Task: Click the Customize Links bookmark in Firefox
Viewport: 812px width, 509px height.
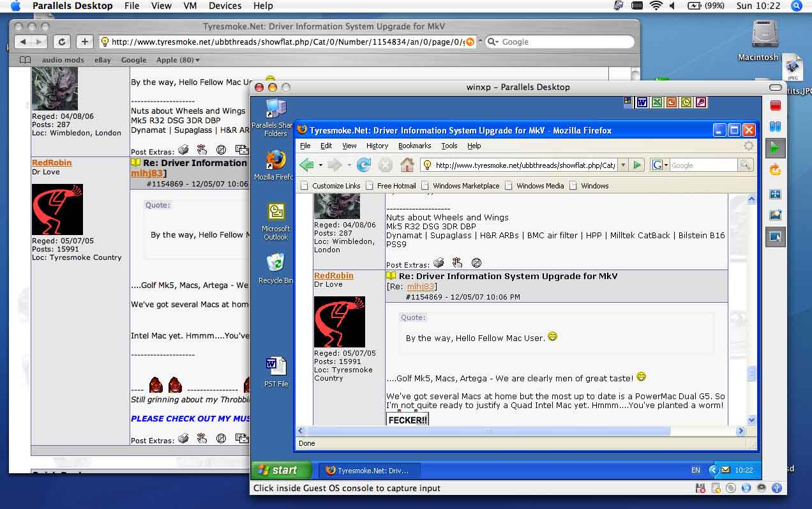Action: 330,186
